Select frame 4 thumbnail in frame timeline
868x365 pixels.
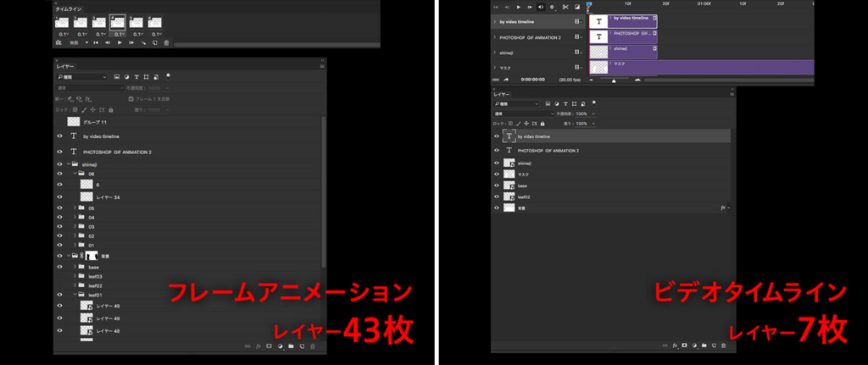coord(117,22)
